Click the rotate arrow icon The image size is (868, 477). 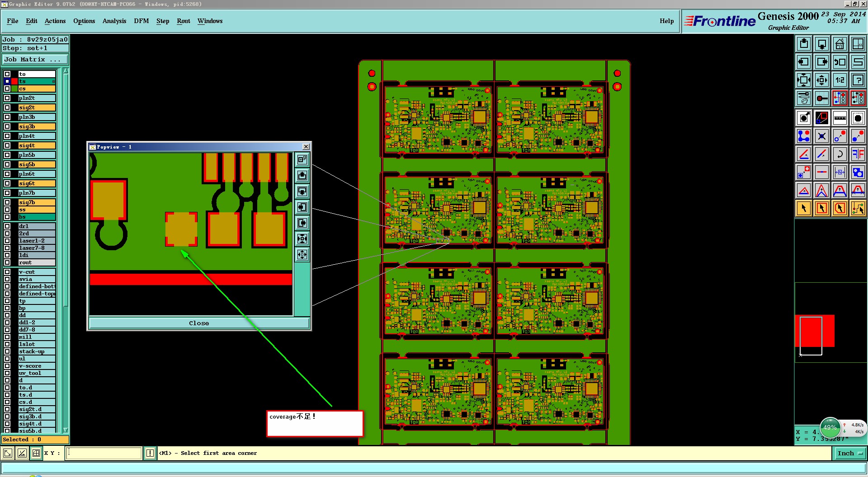click(x=840, y=154)
